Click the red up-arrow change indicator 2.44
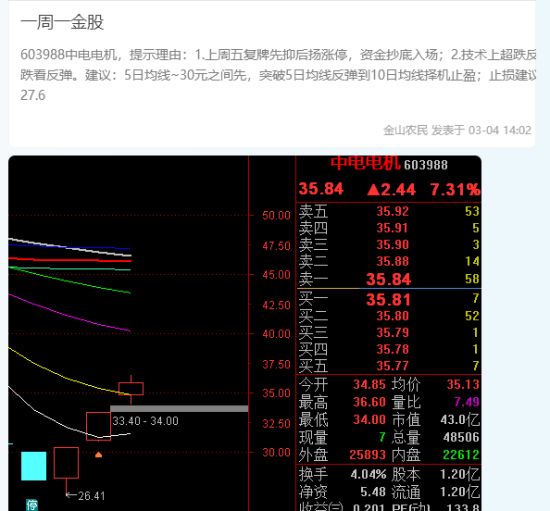This screenshot has width=550, height=511. coord(391,190)
